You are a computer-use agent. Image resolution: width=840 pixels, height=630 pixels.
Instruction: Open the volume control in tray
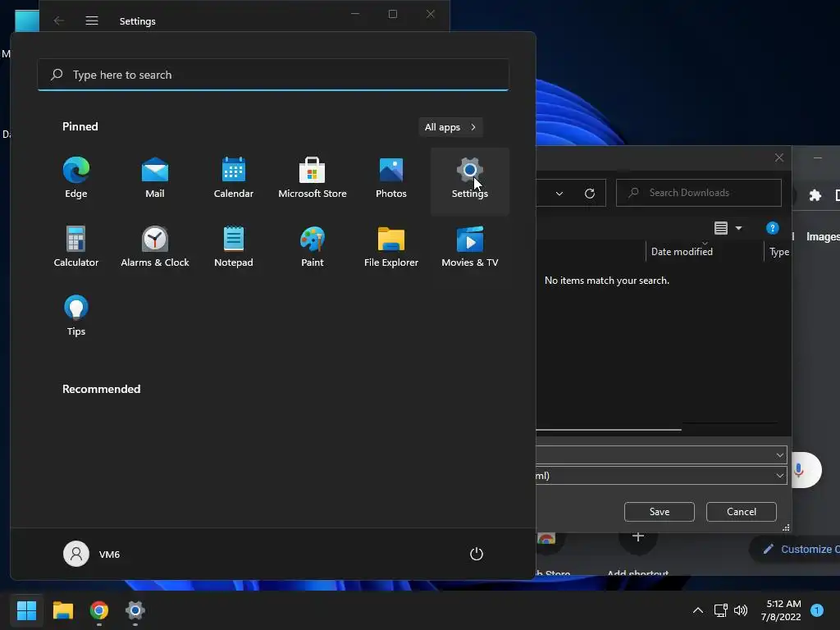click(741, 610)
